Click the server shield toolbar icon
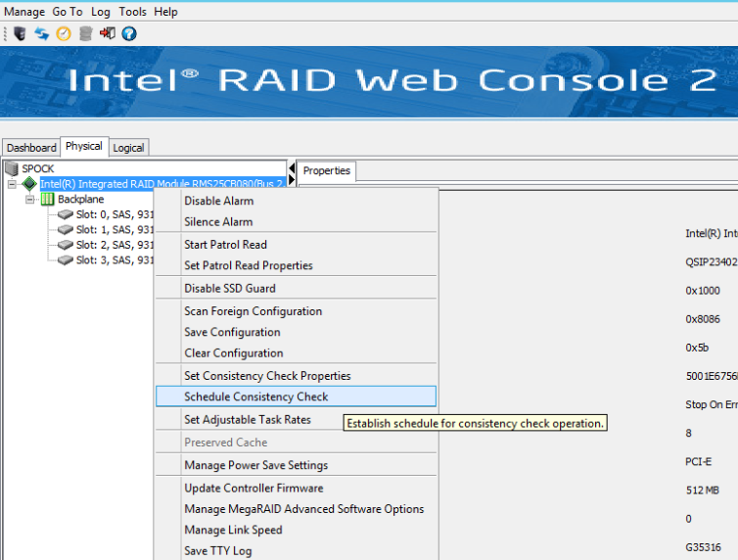 pos(20,34)
